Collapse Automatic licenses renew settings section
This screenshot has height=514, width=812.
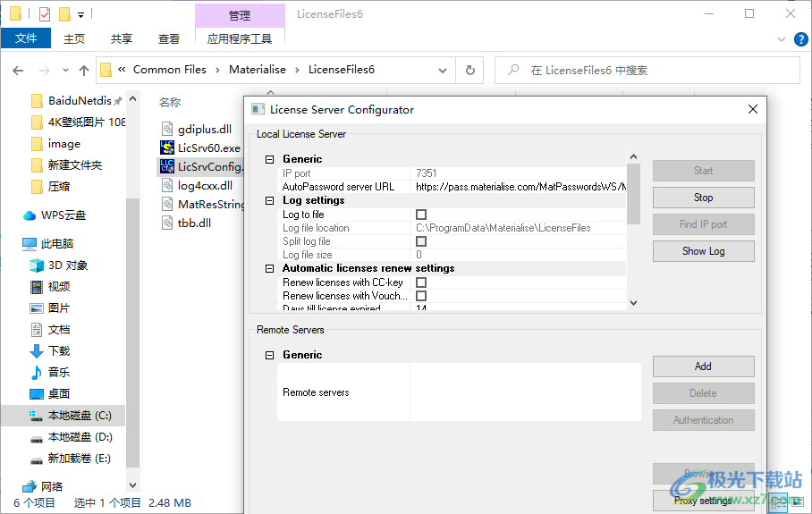pos(269,269)
